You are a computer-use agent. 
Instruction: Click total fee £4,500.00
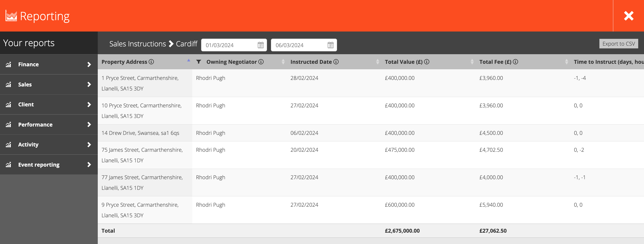(x=491, y=133)
